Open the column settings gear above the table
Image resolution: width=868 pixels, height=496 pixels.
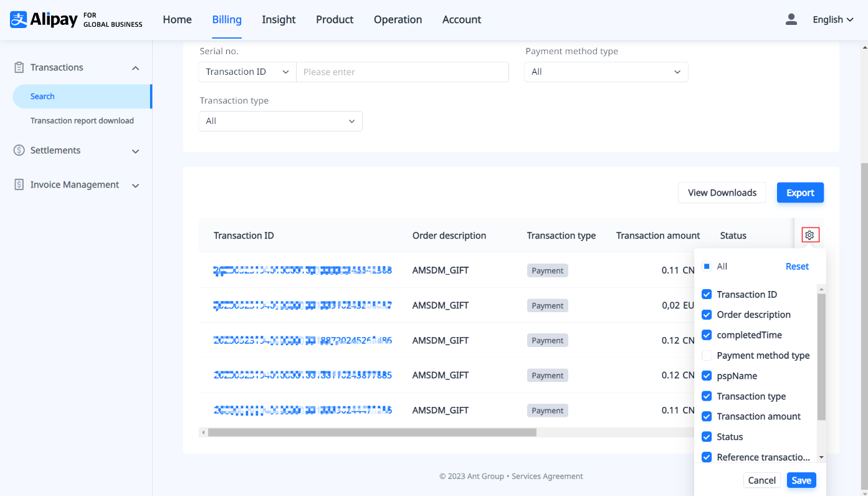point(809,235)
